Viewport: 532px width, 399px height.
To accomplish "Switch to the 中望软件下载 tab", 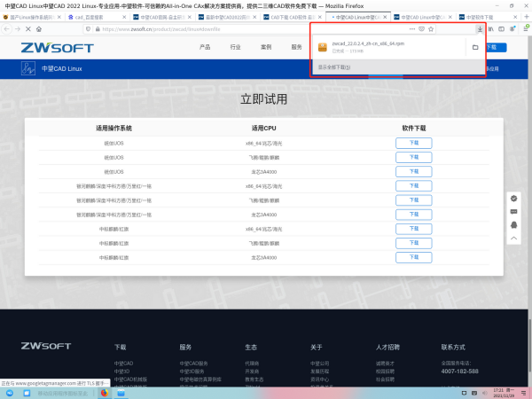I will point(483,17).
